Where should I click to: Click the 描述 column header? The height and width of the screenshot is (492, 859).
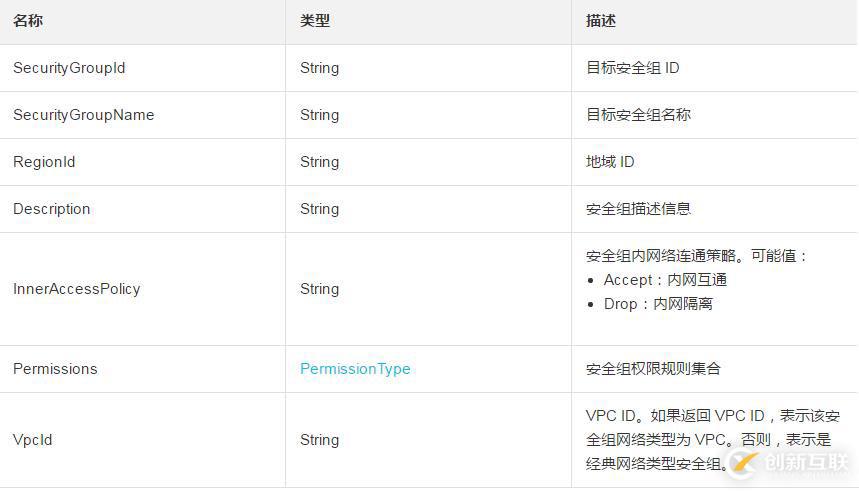(x=601, y=21)
